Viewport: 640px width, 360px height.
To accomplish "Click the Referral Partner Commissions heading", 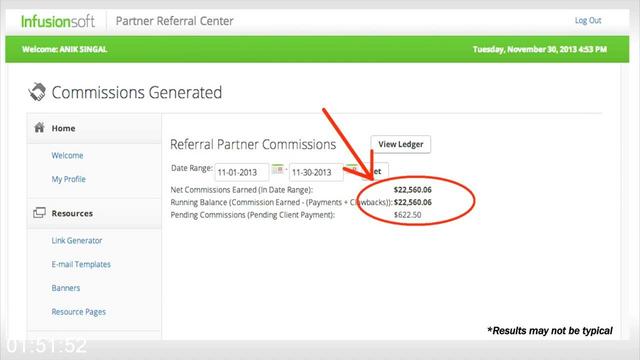I will [253, 144].
